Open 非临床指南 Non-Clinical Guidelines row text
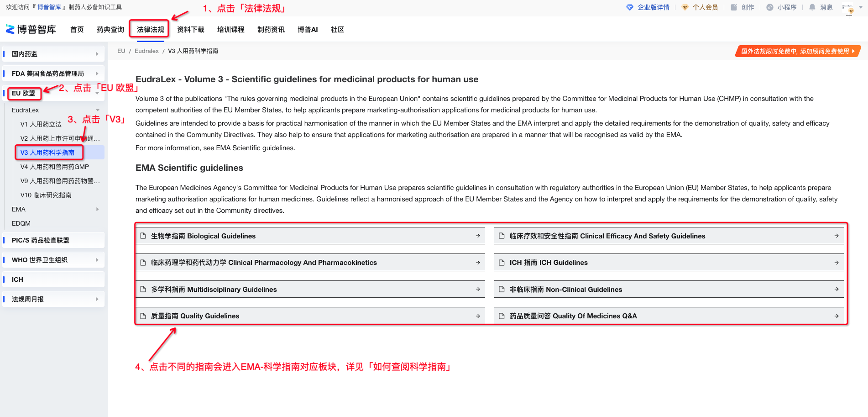 point(566,290)
